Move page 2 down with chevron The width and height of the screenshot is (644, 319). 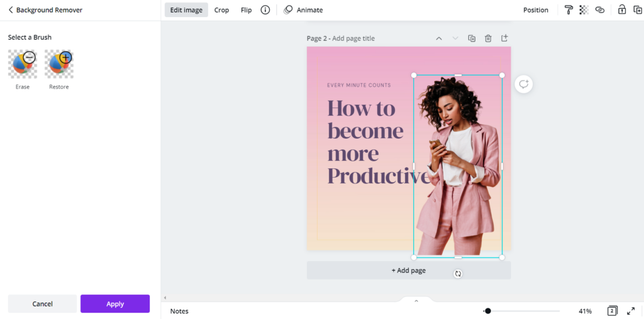455,38
